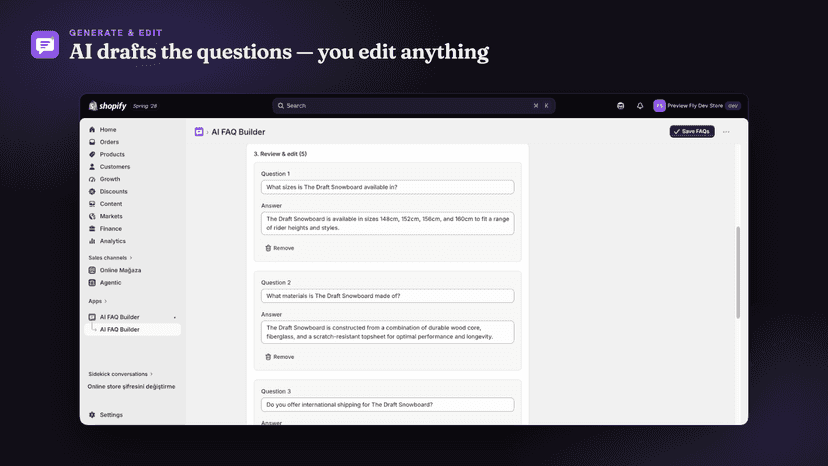Open the Growth icon in sidebar
828x466 pixels.
[92, 179]
